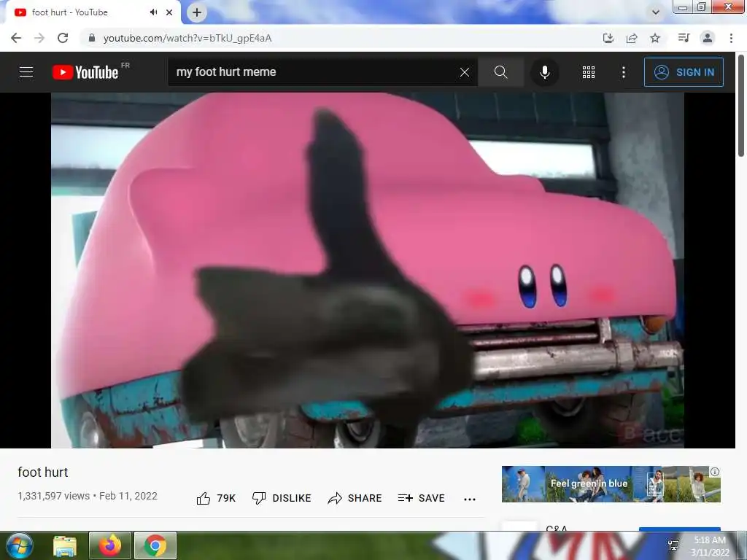Image resolution: width=747 pixels, height=560 pixels.
Task: Bookmark this page with the star
Action: [x=655, y=38]
